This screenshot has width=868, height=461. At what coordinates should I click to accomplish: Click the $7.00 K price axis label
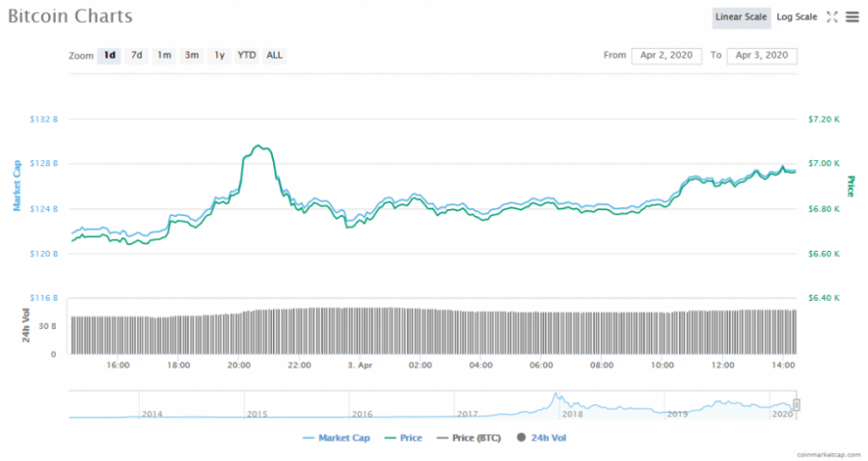click(x=824, y=163)
